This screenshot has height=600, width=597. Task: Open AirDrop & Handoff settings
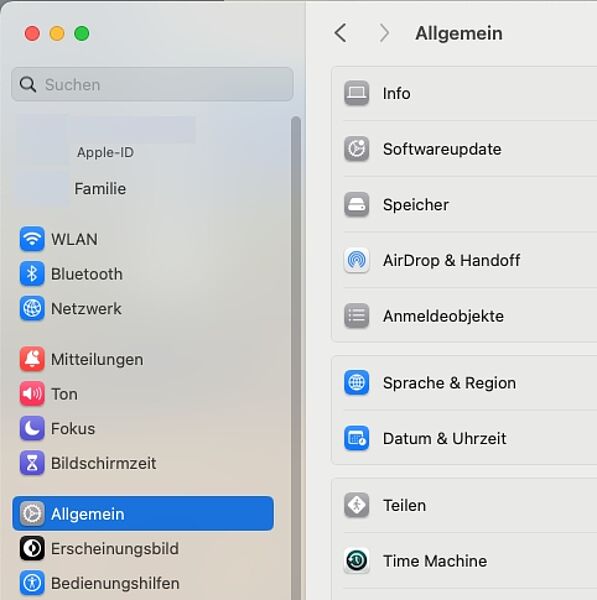point(464,260)
